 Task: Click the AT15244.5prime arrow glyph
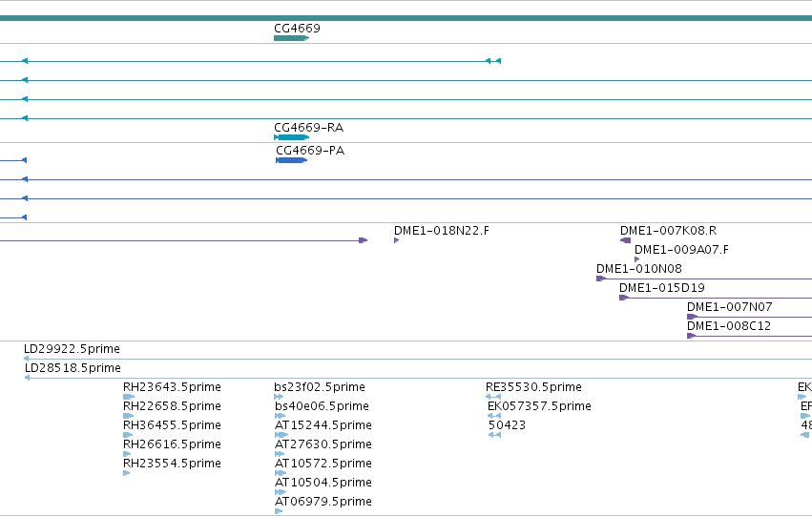tap(281, 435)
